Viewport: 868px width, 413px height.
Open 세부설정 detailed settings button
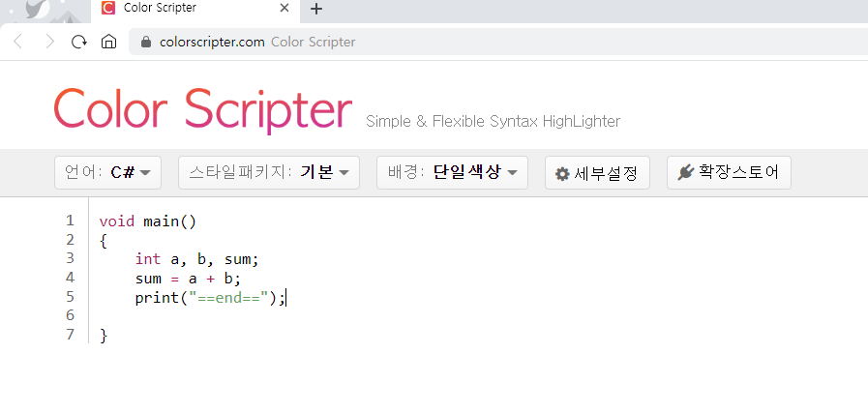pos(597,173)
